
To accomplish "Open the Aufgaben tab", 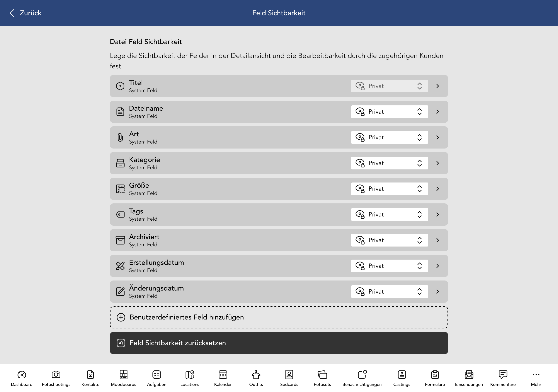I will coord(157,378).
